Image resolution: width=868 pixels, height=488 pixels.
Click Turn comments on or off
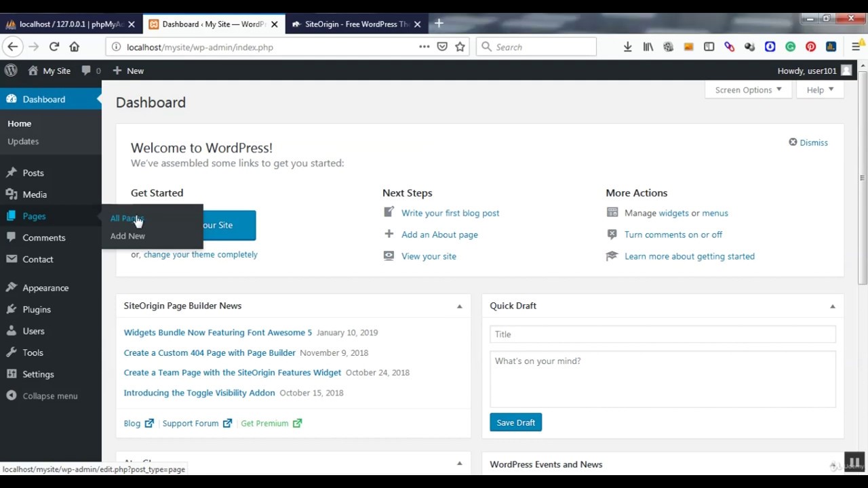click(673, 235)
